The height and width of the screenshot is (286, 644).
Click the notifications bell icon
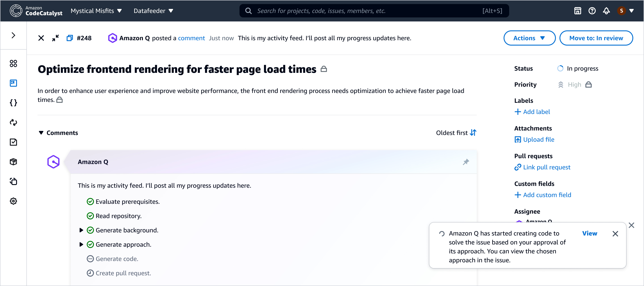(x=606, y=11)
